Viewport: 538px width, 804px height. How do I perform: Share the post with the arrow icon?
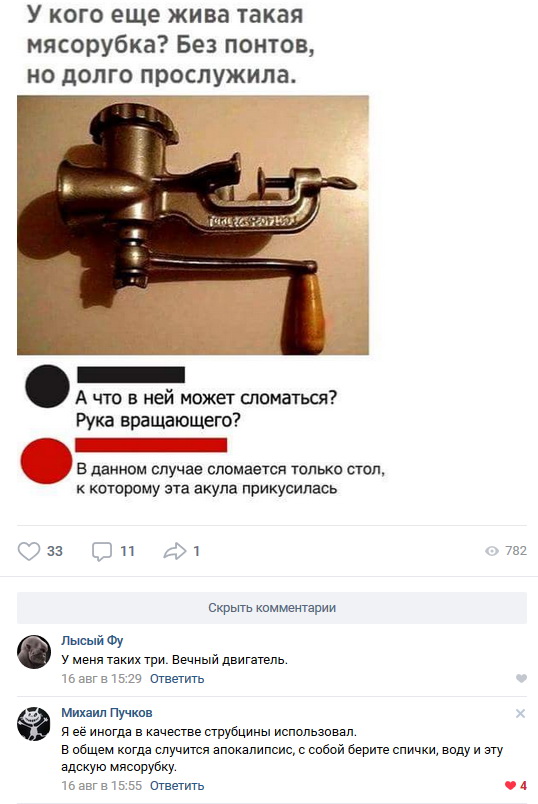[x=175, y=551]
